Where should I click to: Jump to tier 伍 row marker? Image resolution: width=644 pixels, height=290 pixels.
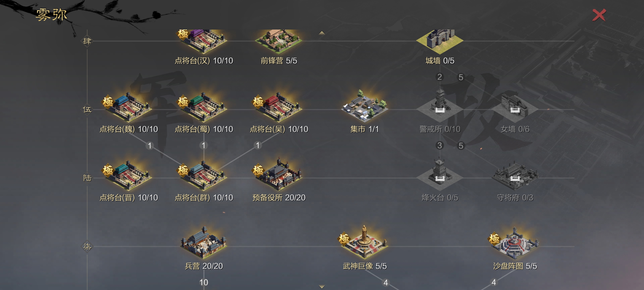point(87,110)
